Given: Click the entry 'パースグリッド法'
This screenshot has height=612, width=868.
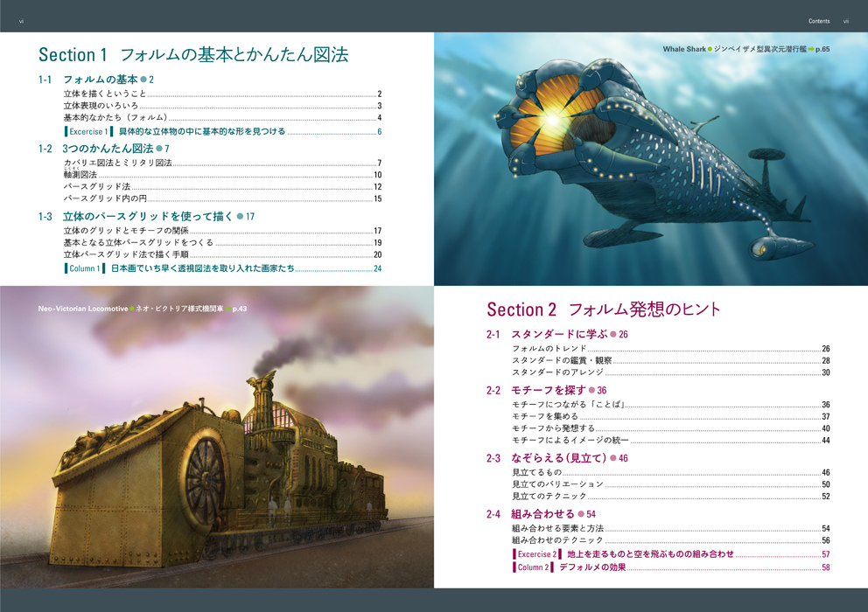Looking at the screenshot, I should pos(222,187).
